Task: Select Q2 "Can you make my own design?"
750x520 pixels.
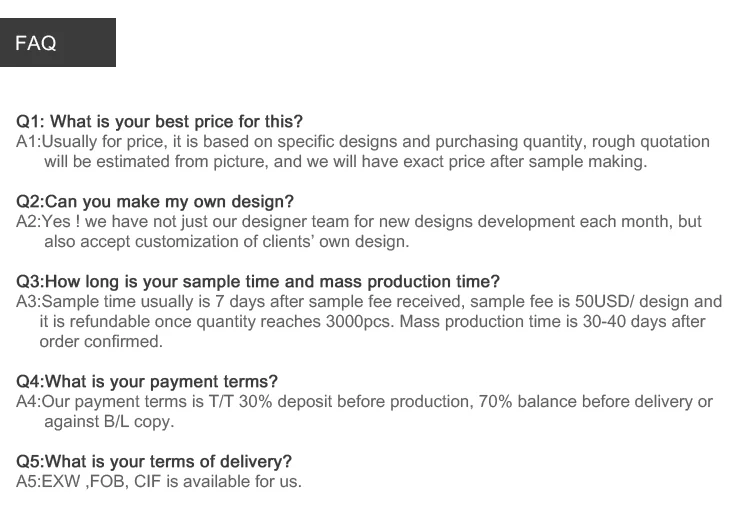Action: pyautogui.click(x=155, y=202)
